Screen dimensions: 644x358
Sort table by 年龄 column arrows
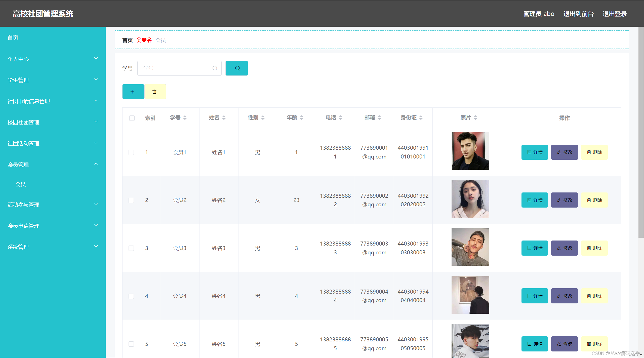[x=302, y=117]
